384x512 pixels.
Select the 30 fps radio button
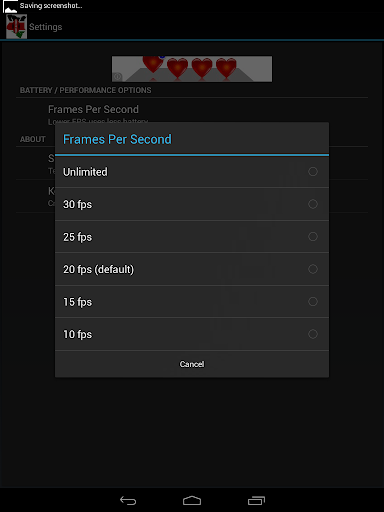click(313, 204)
